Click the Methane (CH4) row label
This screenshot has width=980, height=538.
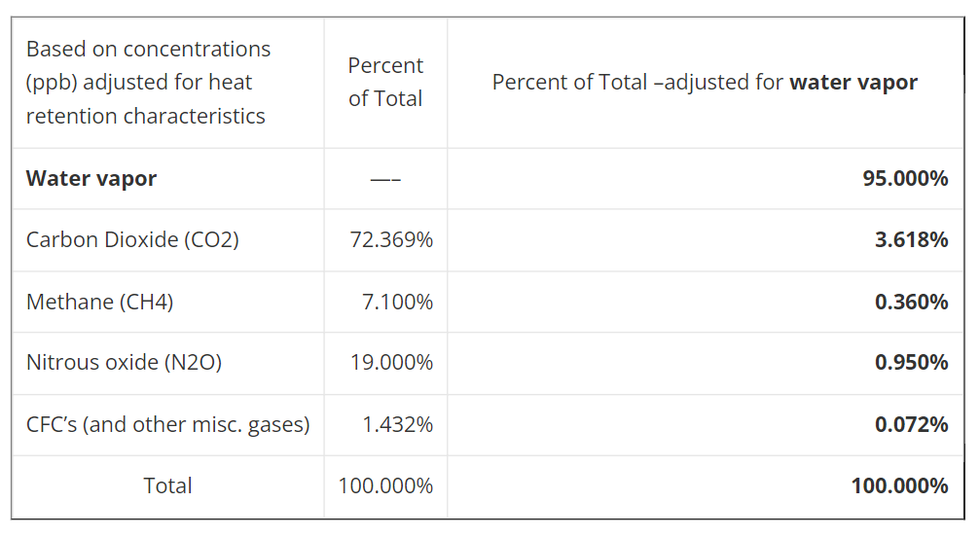pyautogui.click(x=99, y=302)
